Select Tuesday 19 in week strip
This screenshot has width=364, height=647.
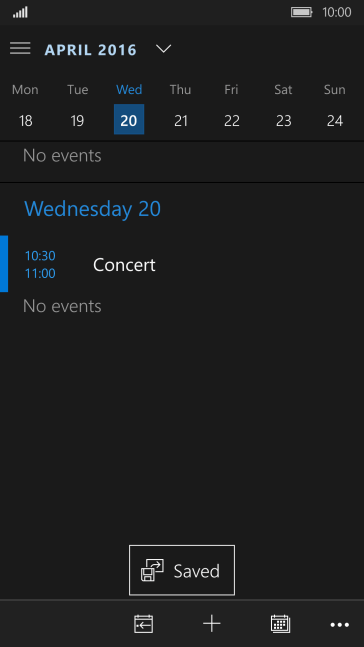pos(77,120)
